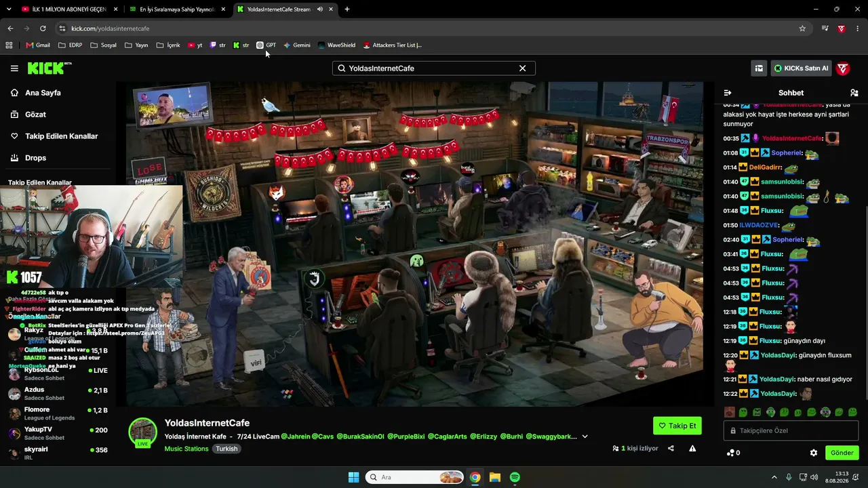Open Spotify from the taskbar
Viewport: 868px width, 488px height.
point(515,477)
